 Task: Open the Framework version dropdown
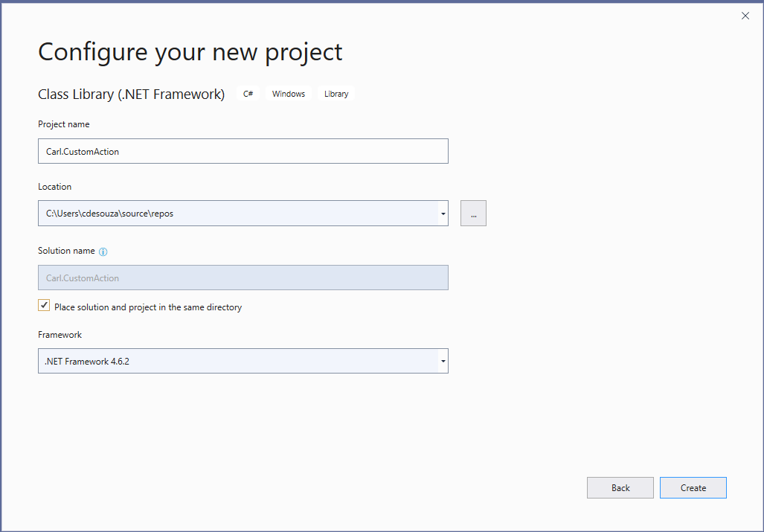pos(442,361)
